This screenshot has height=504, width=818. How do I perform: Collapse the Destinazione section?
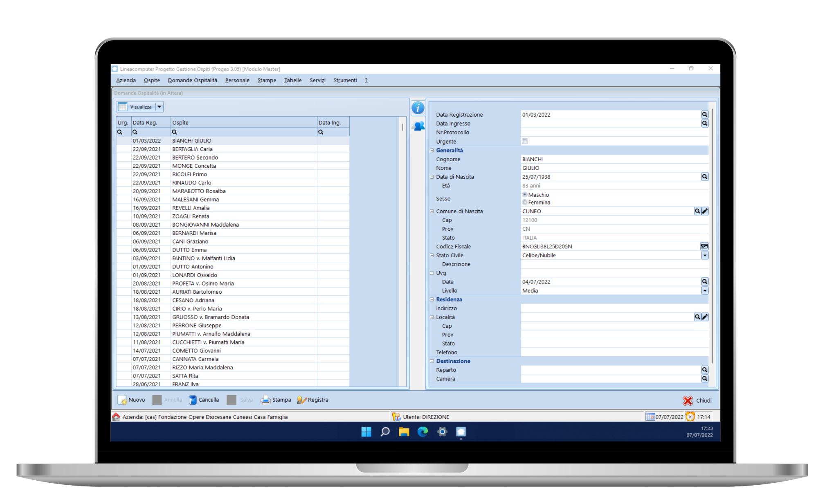pos(431,361)
